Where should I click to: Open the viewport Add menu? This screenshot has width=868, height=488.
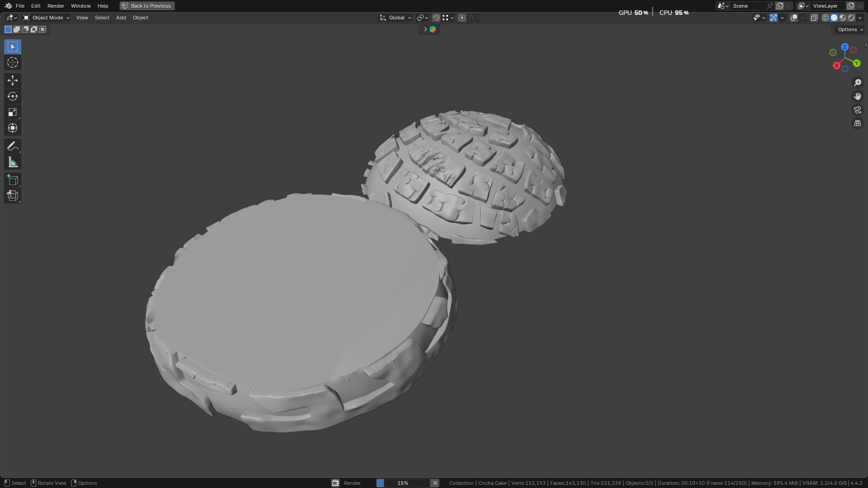121,18
